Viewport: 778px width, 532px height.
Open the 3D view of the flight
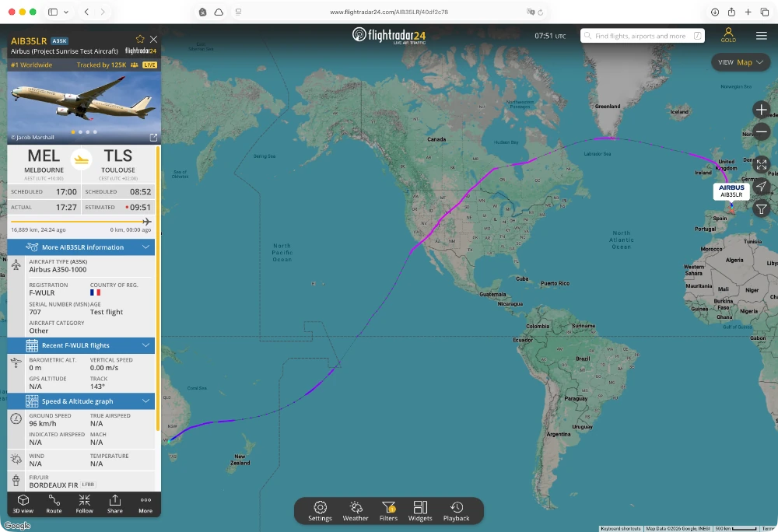(23, 504)
